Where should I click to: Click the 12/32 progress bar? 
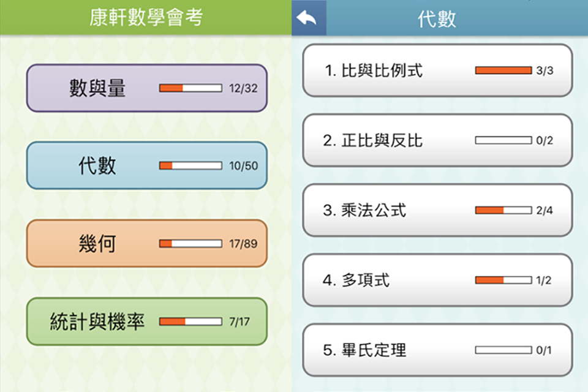(x=190, y=88)
